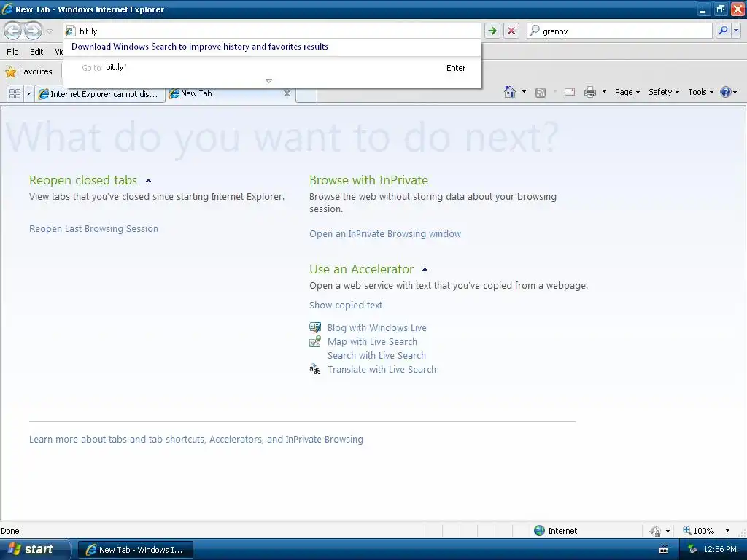The height and width of the screenshot is (560, 747).
Task: Click the Windows Start button
Action: [x=34, y=550]
